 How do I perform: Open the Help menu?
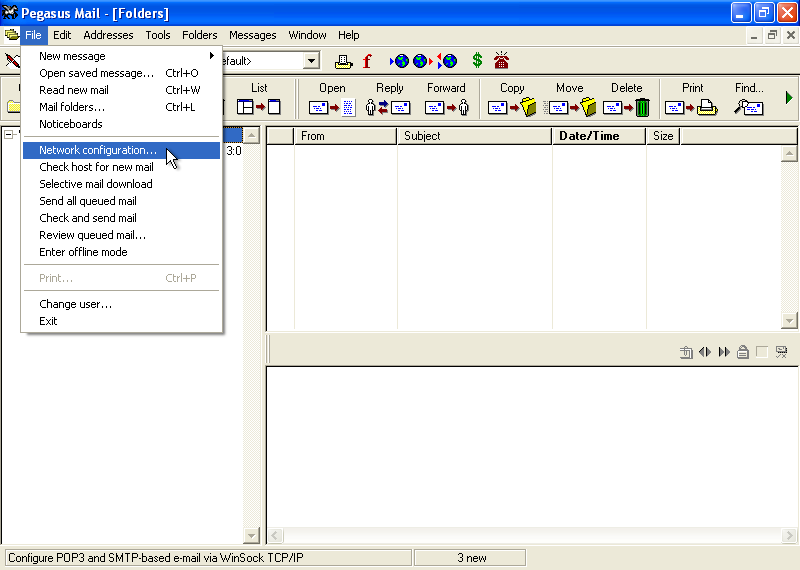[348, 35]
